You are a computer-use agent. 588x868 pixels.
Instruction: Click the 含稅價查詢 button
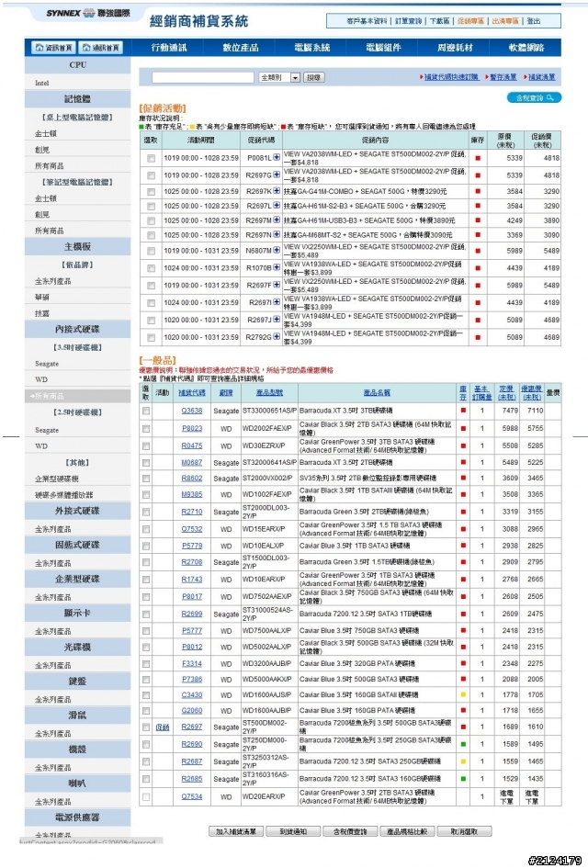[x=350, y=831]
